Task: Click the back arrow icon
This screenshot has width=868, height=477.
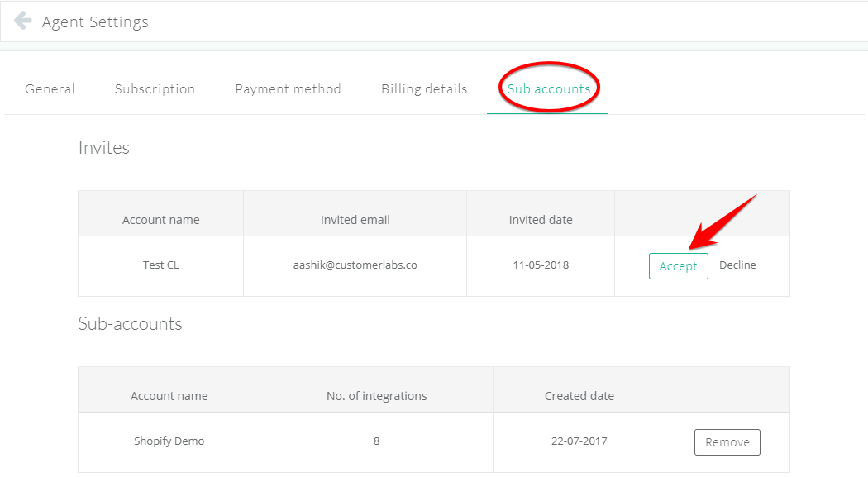Action: [23, 21]
